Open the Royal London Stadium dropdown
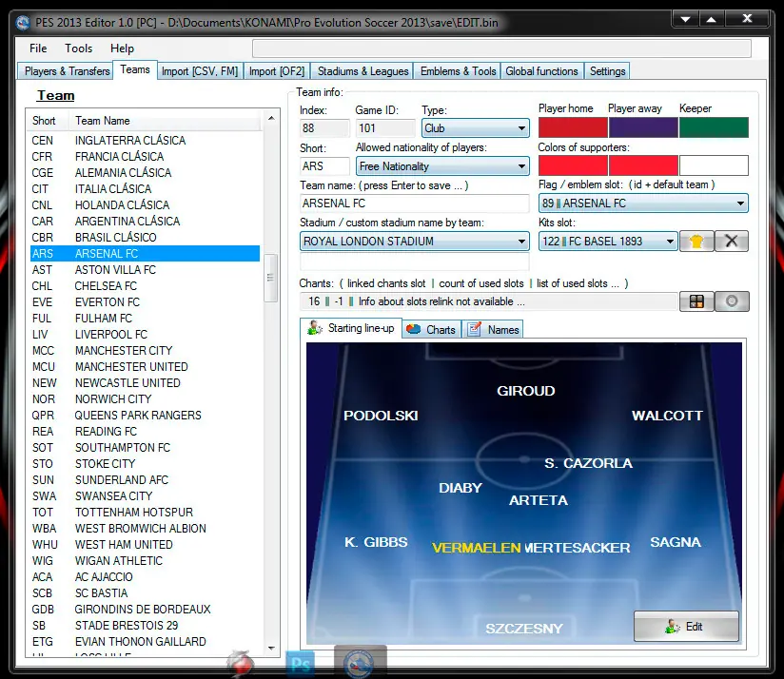Screen dimensions: 784x679 pyautogui.click(x=415, y=242)
